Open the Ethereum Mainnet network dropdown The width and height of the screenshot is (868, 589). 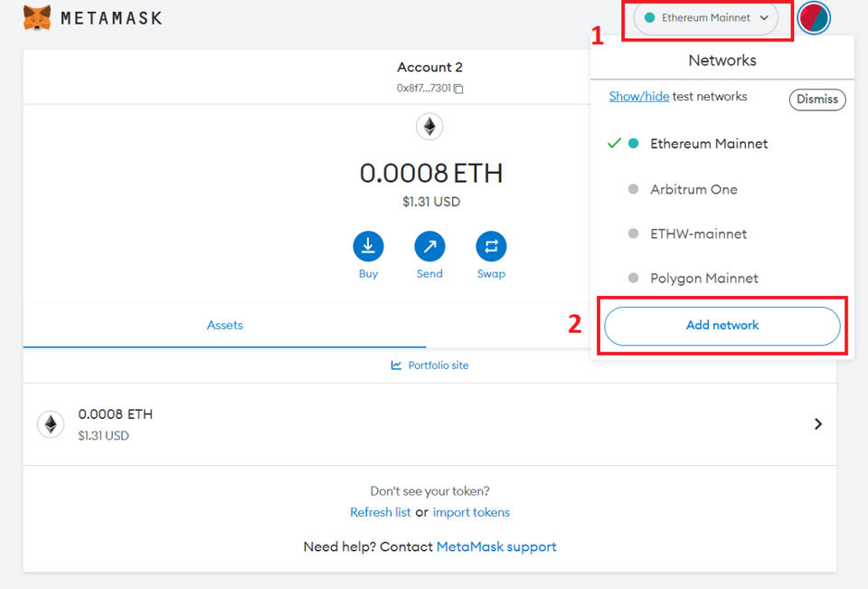point(706,18)
